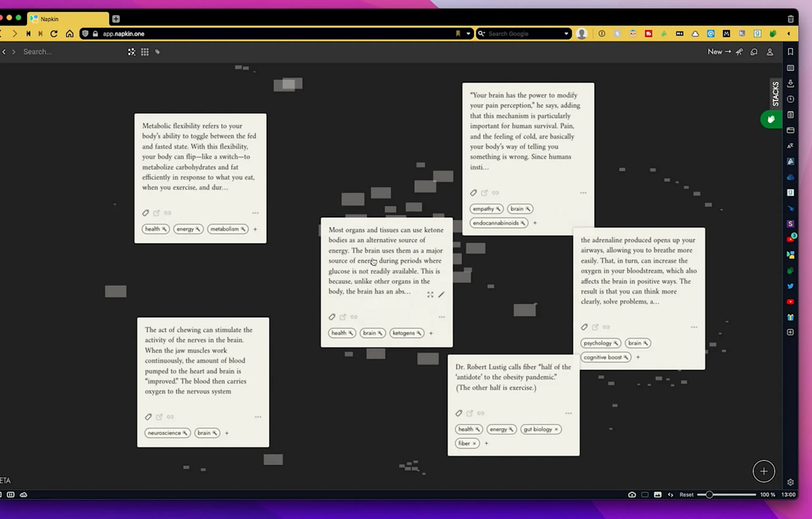The width and height of the screenshot is (812, 519).
Task: Expand the ketone bodies card to full view
Action: coord(430,294)
